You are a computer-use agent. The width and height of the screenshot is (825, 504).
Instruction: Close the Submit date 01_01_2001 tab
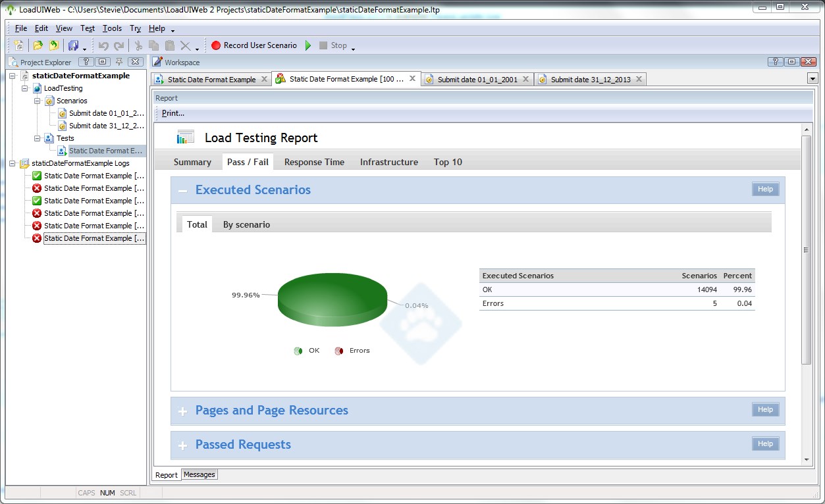[525, 79]
